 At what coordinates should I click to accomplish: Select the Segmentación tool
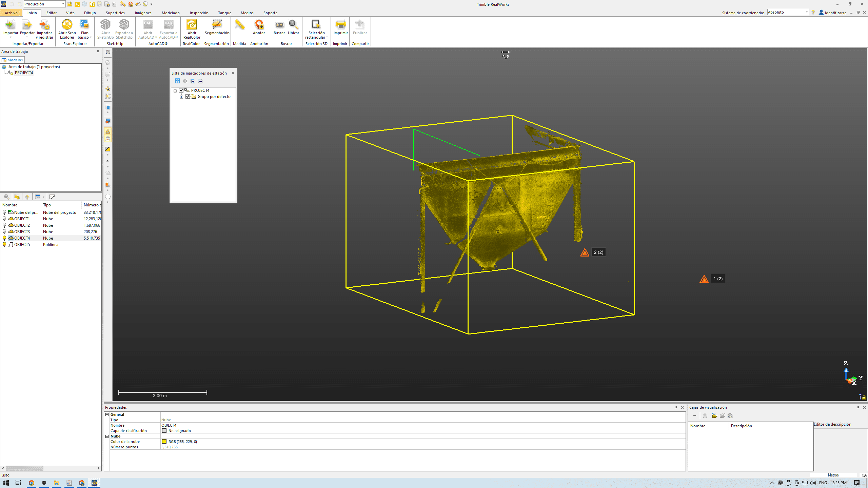(x=217, y=25)
